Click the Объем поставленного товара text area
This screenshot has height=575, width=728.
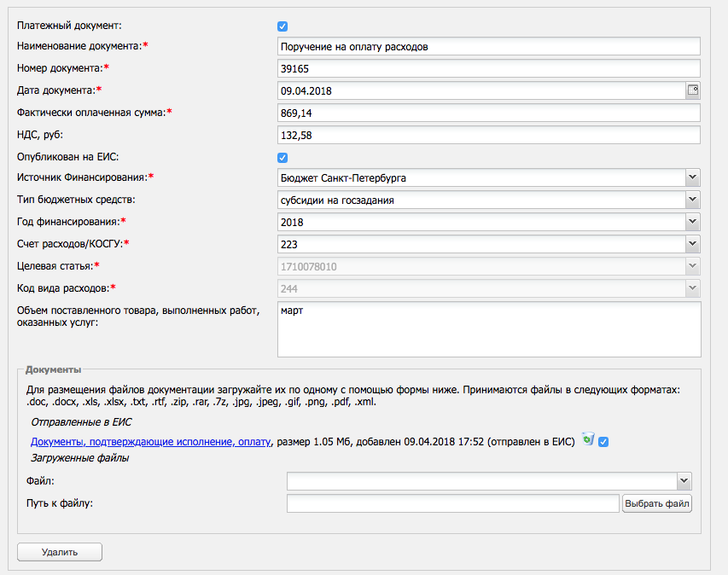489,329
